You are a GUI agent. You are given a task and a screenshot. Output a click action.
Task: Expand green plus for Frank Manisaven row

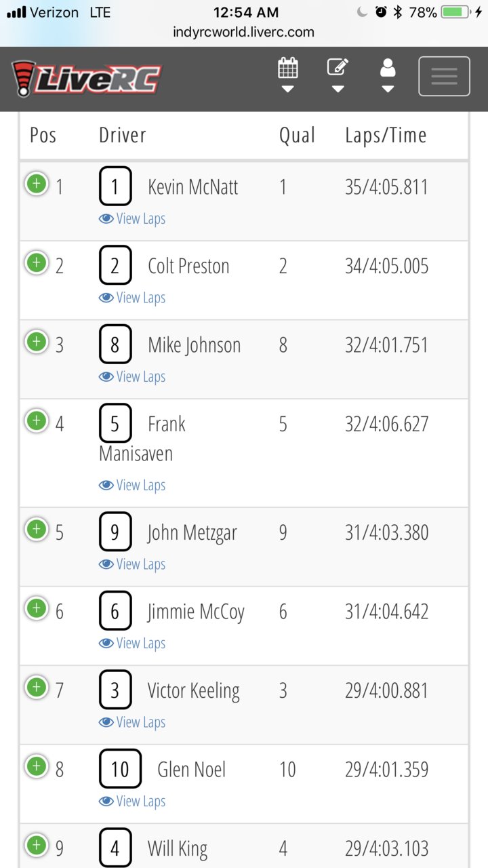(37, 420)
